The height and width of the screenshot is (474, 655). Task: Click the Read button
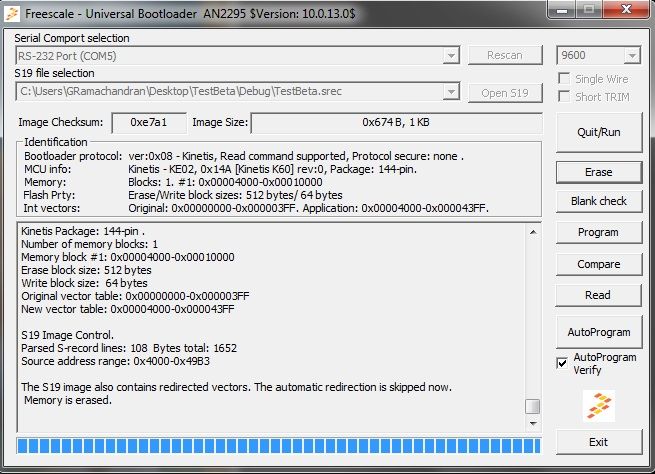tap(599, 295)
